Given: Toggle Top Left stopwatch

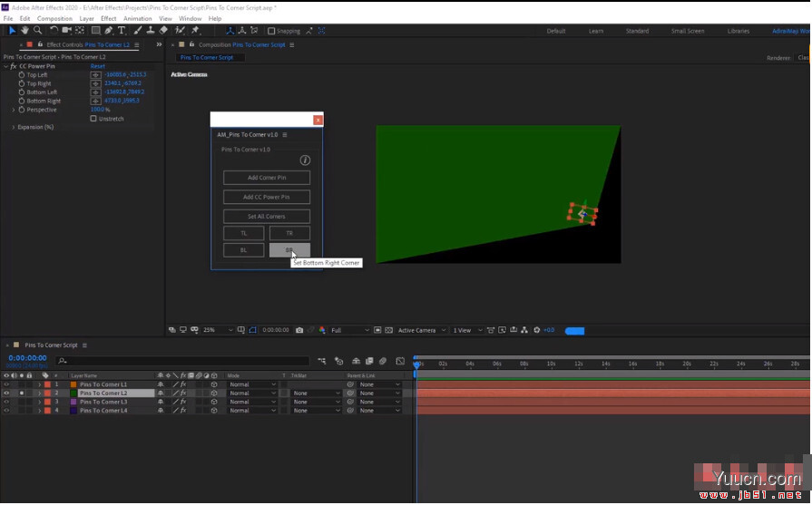Looking at the screenshot, I should point(21,75).
